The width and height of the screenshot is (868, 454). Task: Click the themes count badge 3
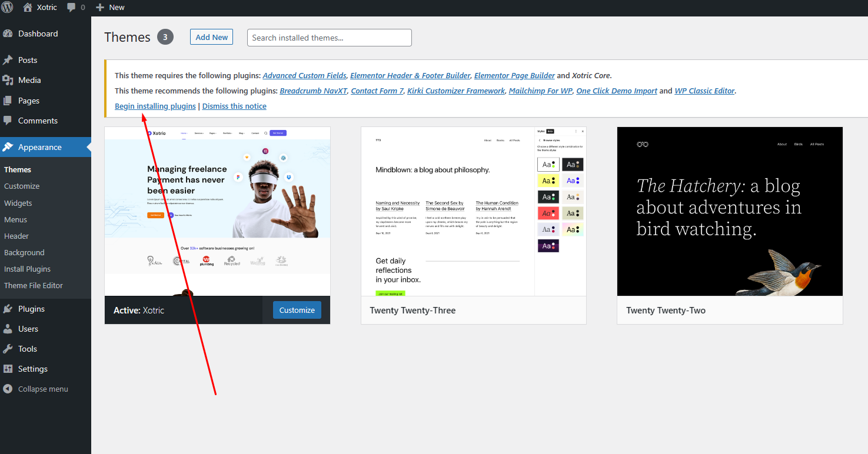click(x=165, y=37)
